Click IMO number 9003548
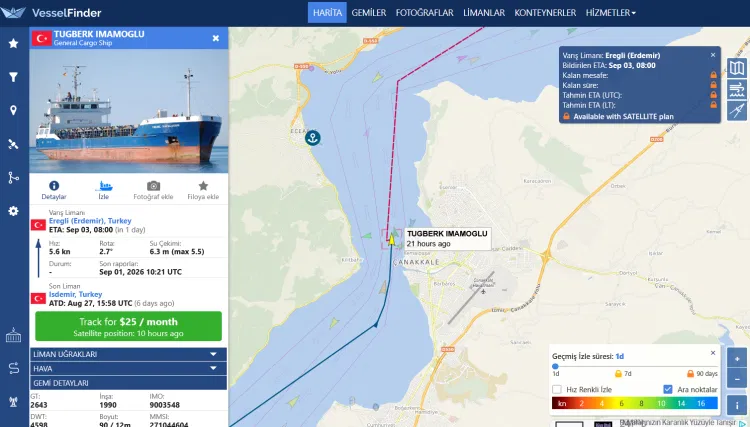 165,405
